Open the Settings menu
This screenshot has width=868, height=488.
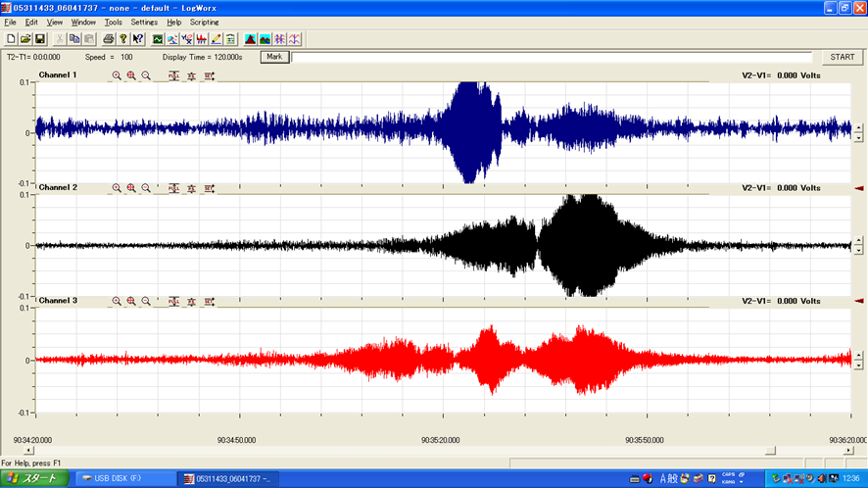[144, 22]
